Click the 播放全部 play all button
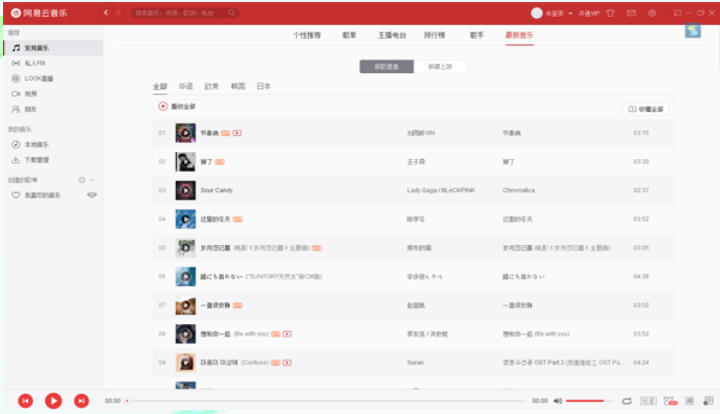720x414 pixels. coord(177,106)
